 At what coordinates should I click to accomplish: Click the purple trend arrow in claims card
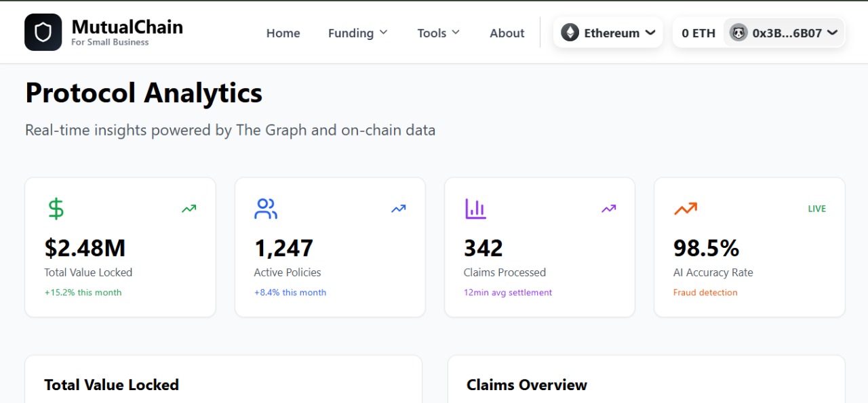608,209
